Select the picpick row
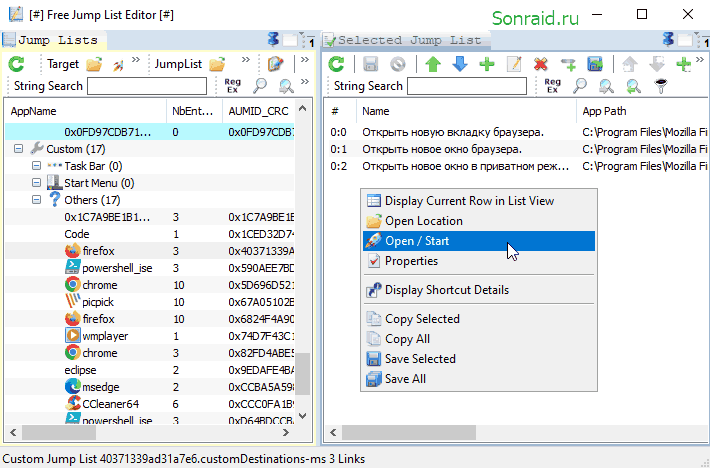 150,302
